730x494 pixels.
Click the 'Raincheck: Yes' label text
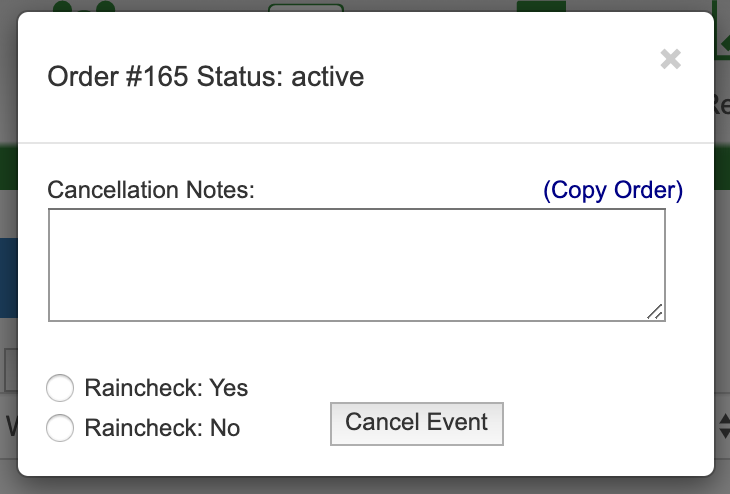tap(166, 388)
